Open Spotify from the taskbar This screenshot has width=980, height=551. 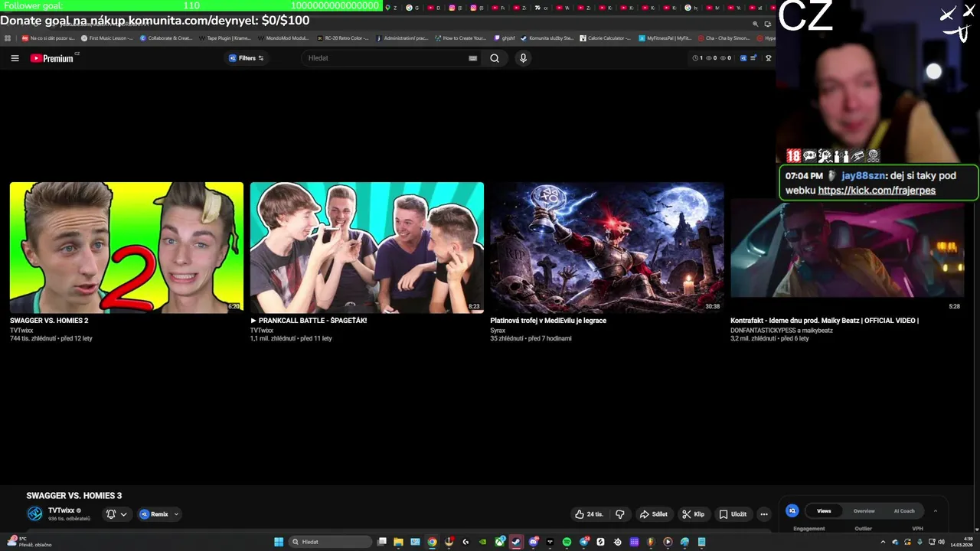pos(567,542)
